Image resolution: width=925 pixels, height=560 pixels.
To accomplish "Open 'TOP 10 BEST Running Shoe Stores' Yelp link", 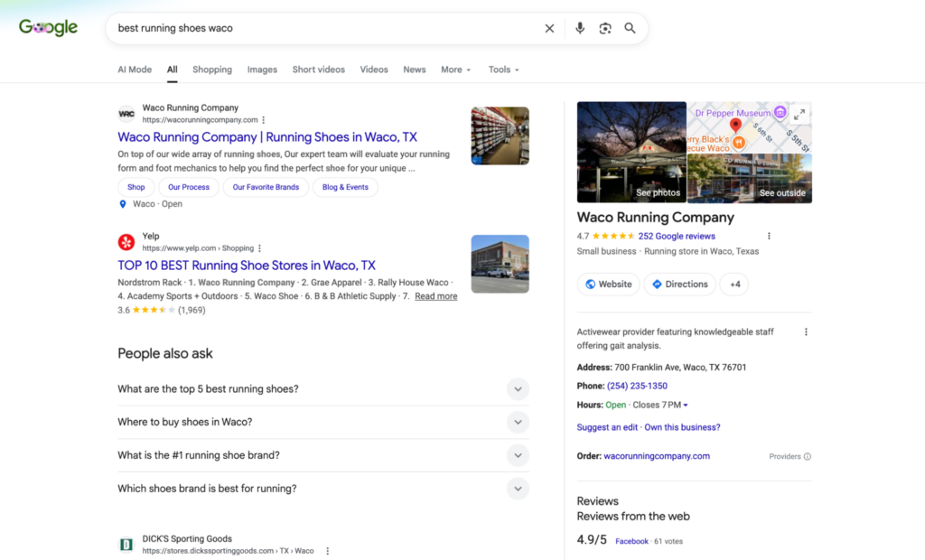I will (x=247, y=266).
